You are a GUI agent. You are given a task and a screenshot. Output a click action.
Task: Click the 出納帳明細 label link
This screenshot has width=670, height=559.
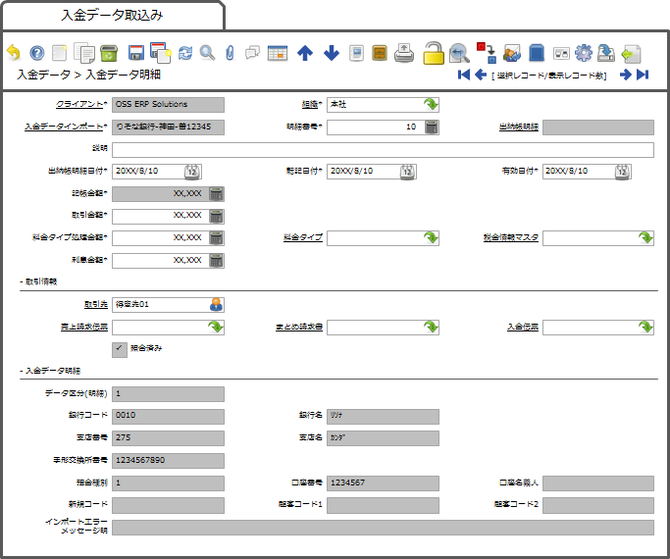coord(519,127)
